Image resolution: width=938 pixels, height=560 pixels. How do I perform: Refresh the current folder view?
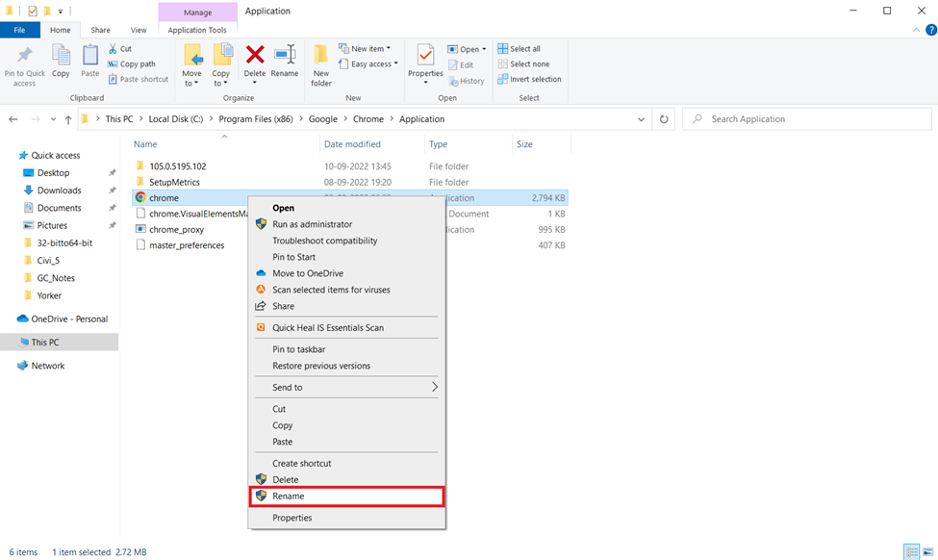click(663, 119)
